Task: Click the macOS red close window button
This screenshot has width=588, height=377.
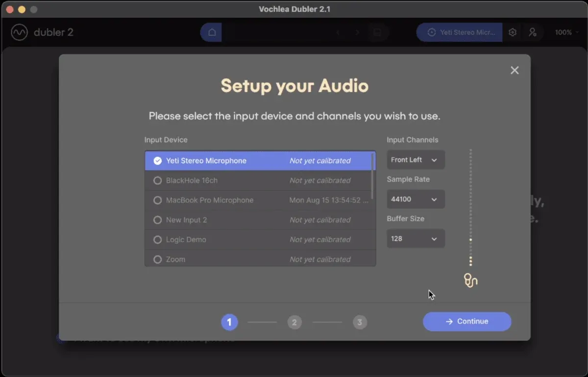Action: (x=10, y=9)
